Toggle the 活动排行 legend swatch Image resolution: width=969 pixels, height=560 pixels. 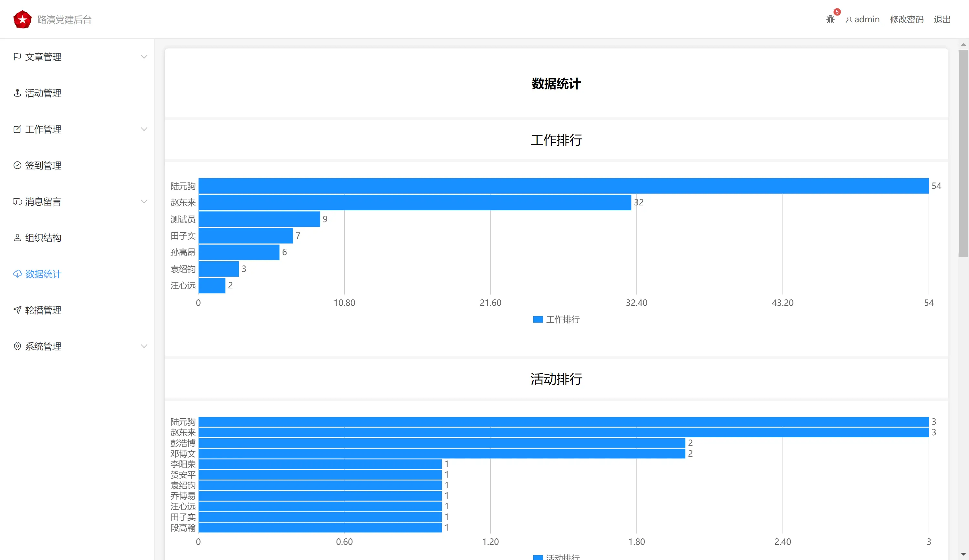(x=537, y=557)
